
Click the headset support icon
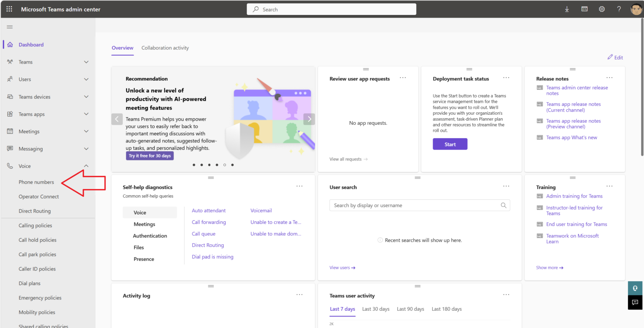pyautogui.click(x=635, y=288)
